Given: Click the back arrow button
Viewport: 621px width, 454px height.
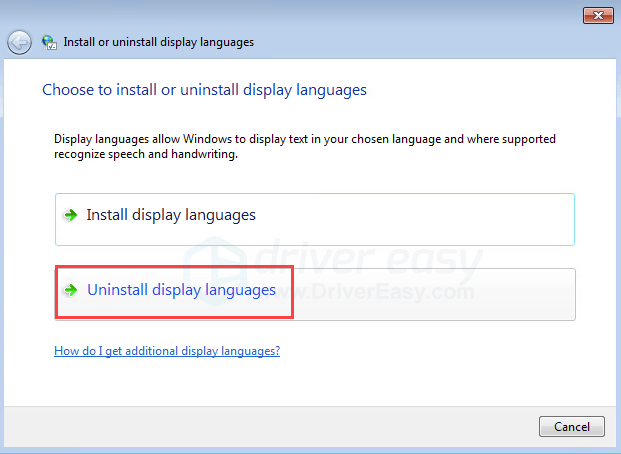Looking at the screenshot, I should (x=19, y=42).
